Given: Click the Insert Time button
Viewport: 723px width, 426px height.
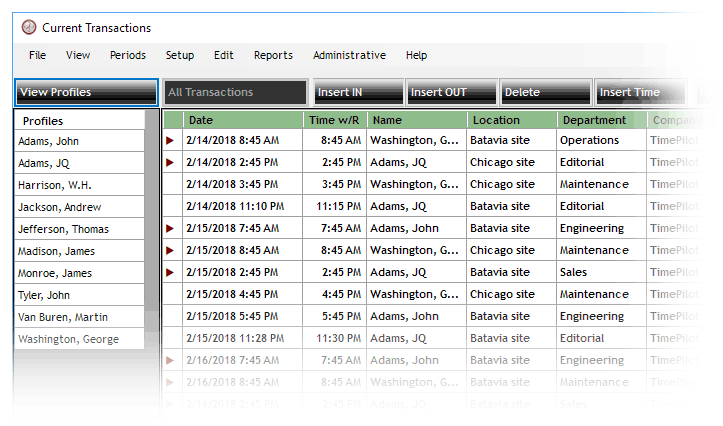Looking at the screenshot, I should (x=640, y=92).
